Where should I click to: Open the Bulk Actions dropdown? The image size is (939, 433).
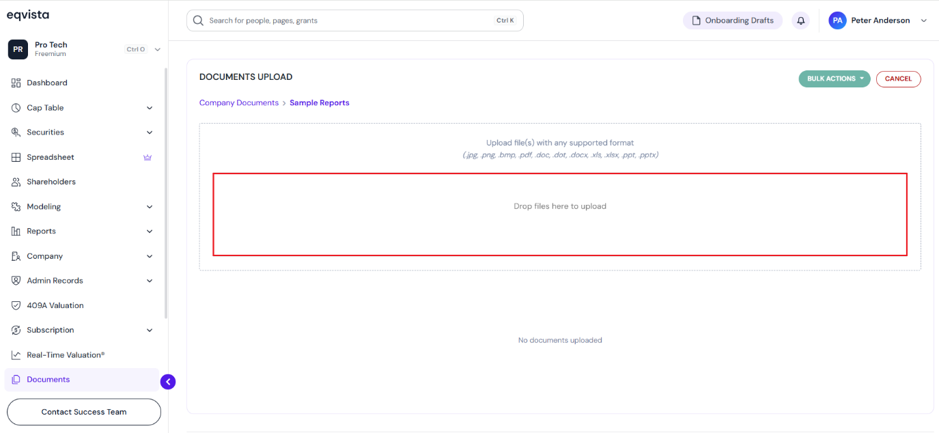tap(834, 79)
